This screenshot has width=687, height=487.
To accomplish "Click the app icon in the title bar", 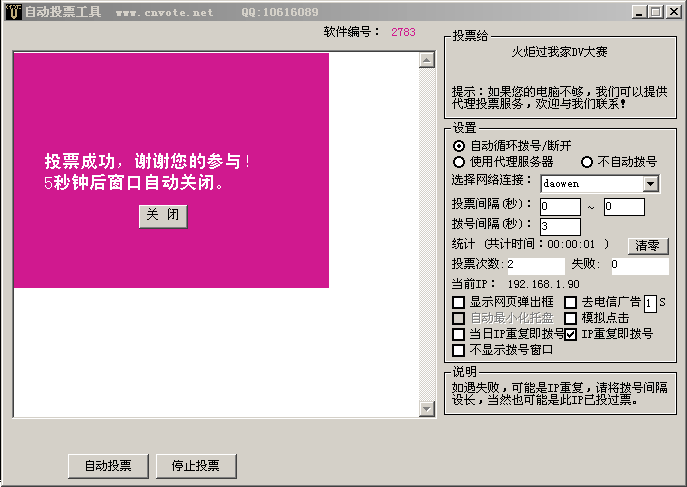I will coord(12,12).
